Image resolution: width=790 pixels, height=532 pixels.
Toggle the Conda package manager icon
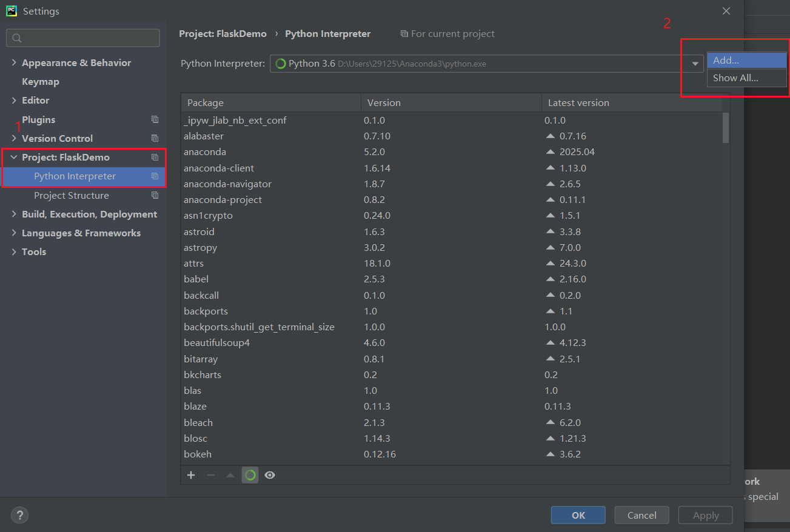250,475
